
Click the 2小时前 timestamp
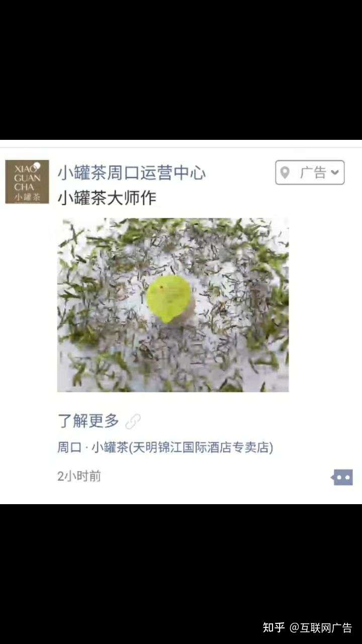tap(79, 476)
